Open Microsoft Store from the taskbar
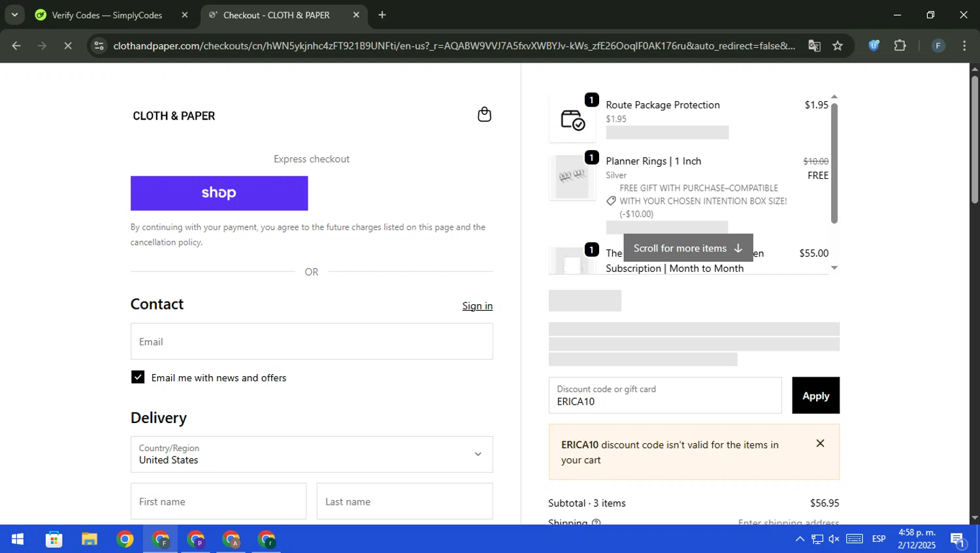Screen dimensions: 980x553 [x=54, y=539]
